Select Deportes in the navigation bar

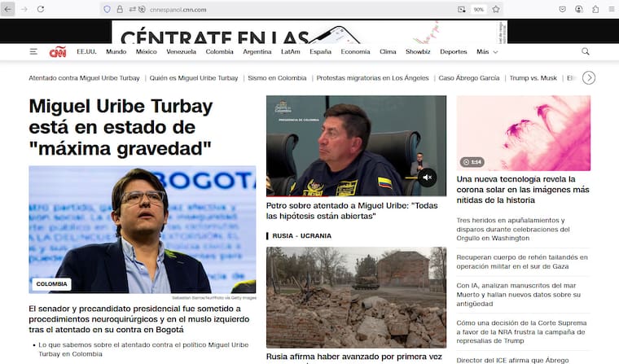454,51
